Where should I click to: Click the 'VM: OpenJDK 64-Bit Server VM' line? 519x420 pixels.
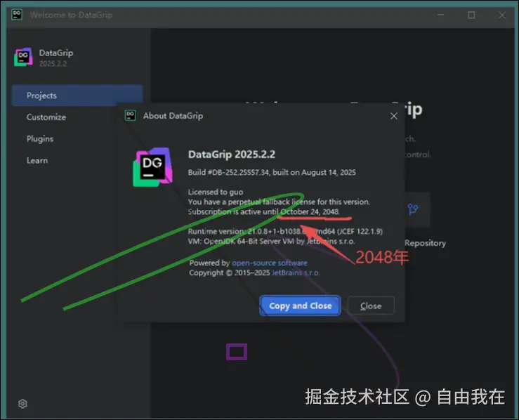271,242
